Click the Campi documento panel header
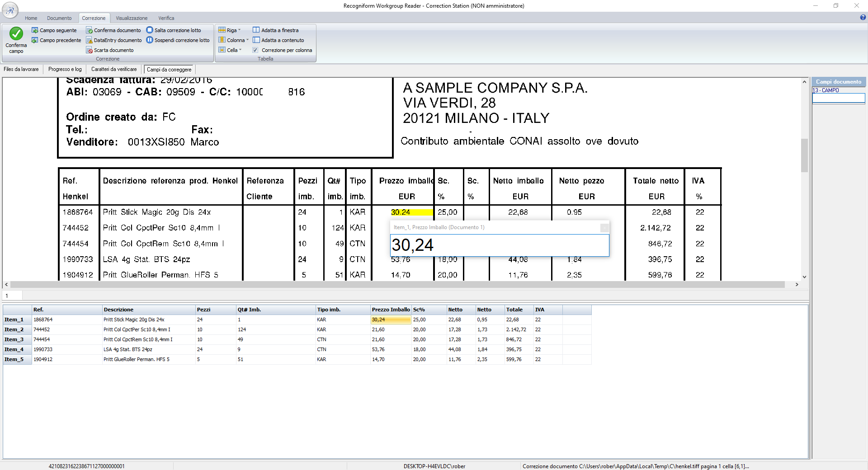The image size is (868, 470). (839, 82)
